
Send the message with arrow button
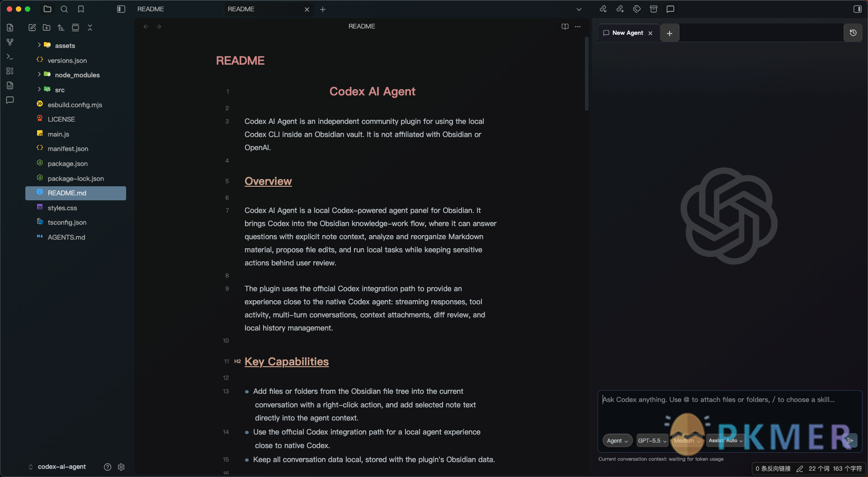pos(850,440)
